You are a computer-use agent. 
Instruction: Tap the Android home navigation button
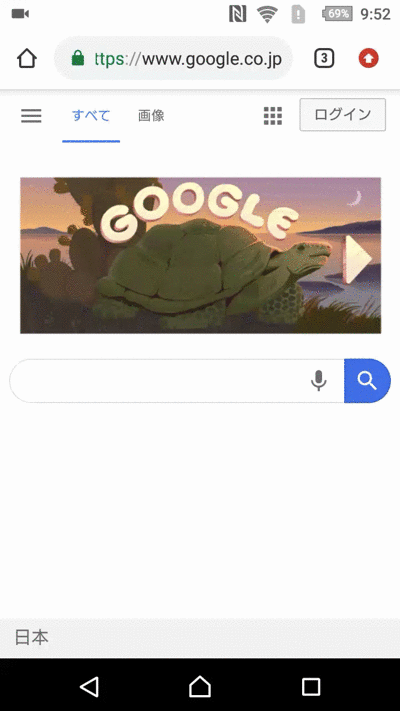[200, 687]
